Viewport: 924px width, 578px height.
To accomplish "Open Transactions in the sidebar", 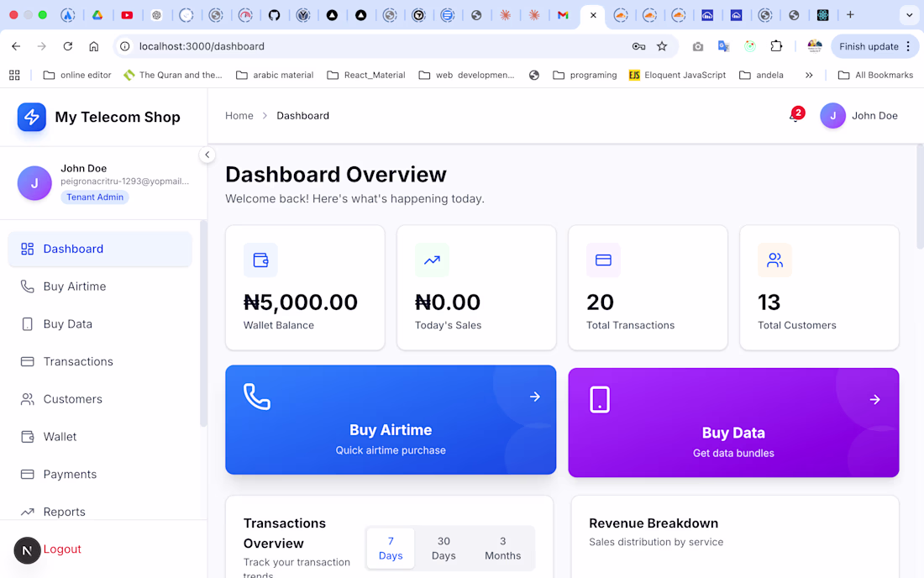I will (x=100, y=362).
